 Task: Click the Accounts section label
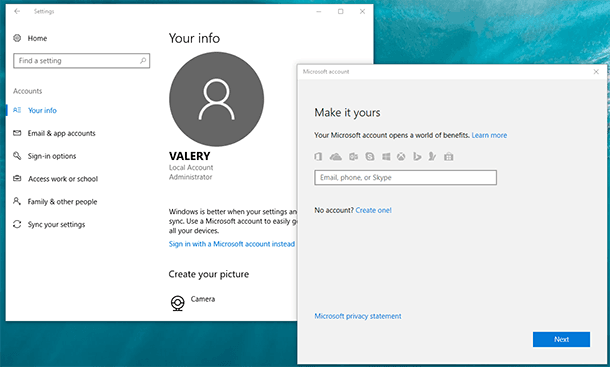click(28, 91)
